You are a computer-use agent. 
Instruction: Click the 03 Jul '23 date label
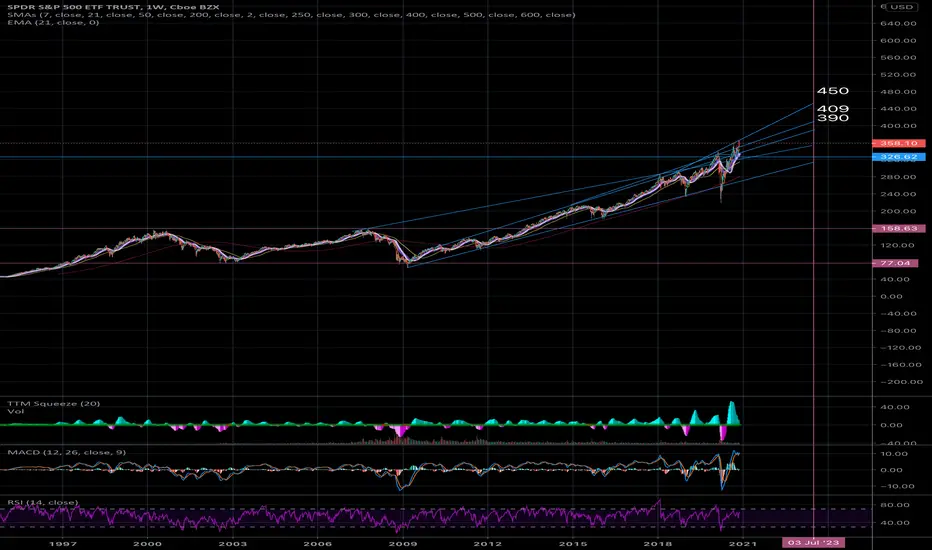(813, 542)
